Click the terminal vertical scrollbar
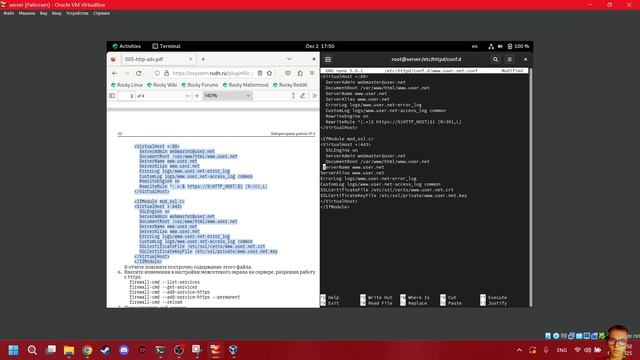This screenshot has height=360, width=640. 531,187
